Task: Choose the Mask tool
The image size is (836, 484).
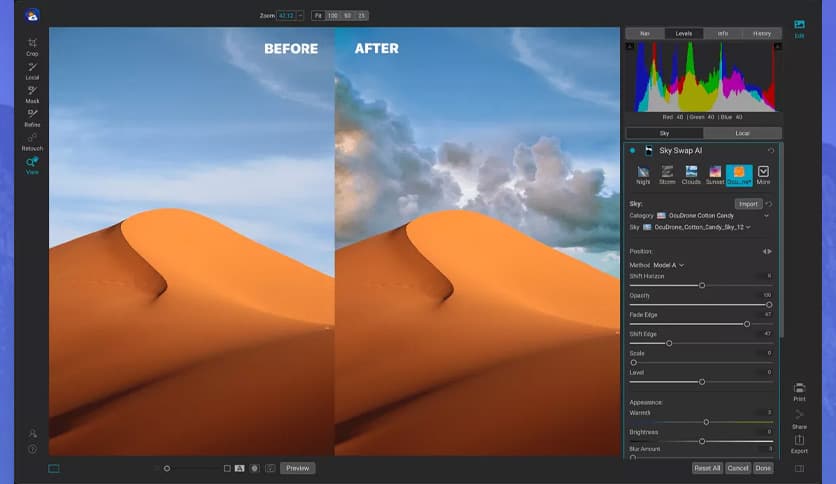Action: [32, 94]
